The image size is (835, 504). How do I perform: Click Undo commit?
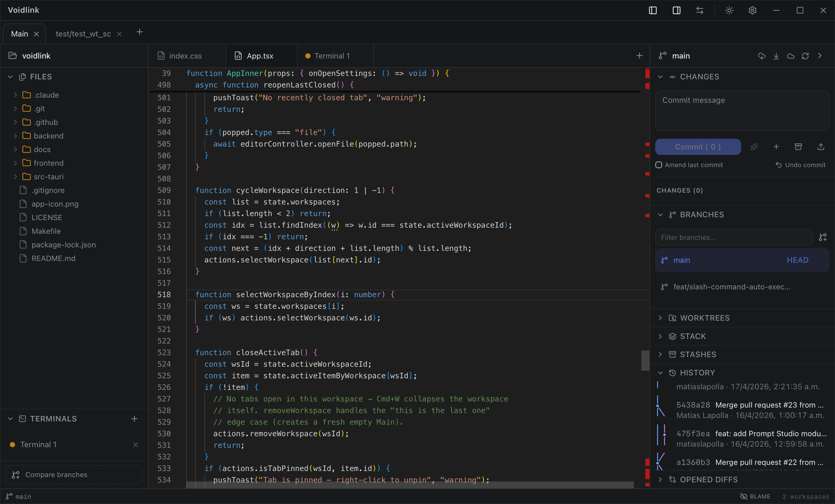[x=800, y=165]
